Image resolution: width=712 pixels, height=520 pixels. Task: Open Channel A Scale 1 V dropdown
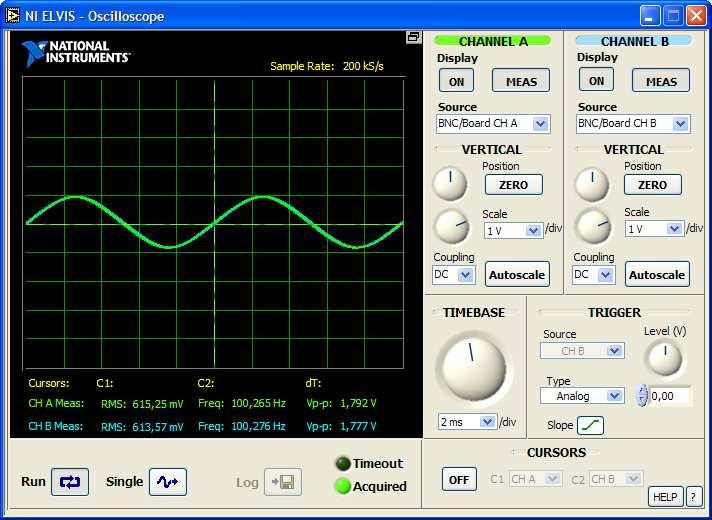pyautogui.click(x=514, y=231)
